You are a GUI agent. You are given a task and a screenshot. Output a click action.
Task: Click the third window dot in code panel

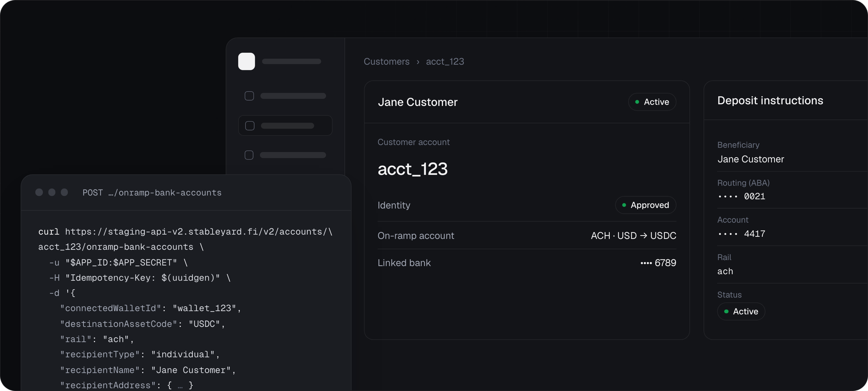[x=64, y=192]
